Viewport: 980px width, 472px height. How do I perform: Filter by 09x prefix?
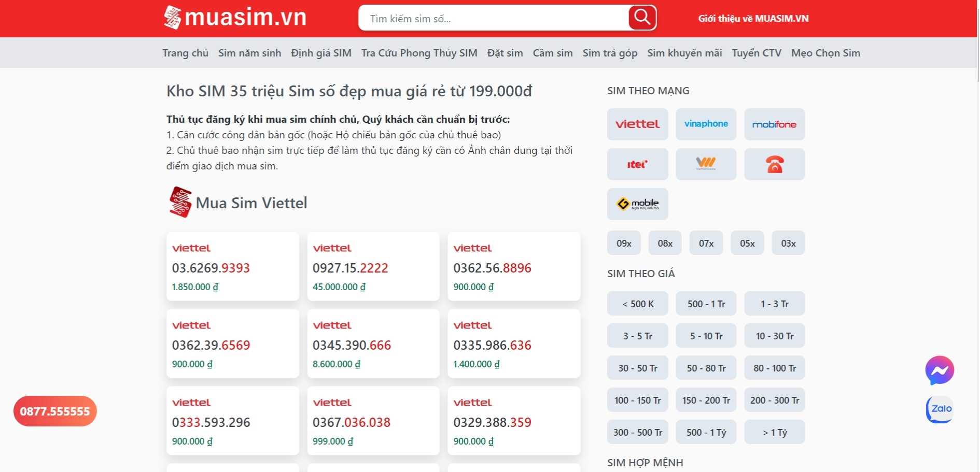624,243
